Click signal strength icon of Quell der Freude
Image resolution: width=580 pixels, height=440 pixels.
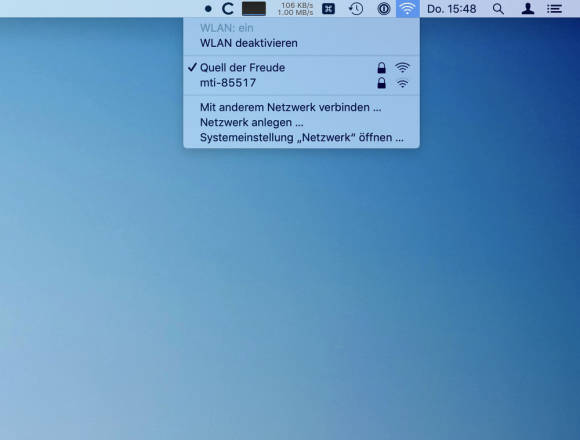402,68
